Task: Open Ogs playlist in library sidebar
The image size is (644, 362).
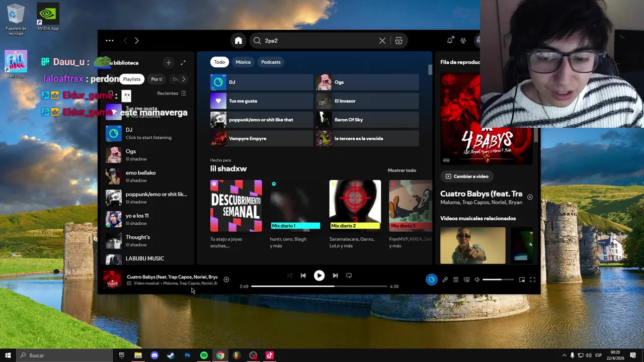Action: tap(147, 155)
